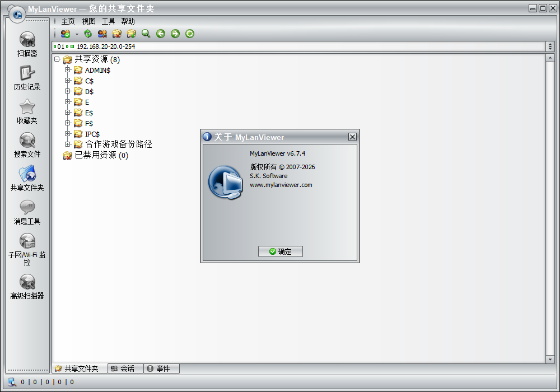Collapse the 共享资源 (8) tree root
This screenshot has height=392, width=560.
[57, 59]
